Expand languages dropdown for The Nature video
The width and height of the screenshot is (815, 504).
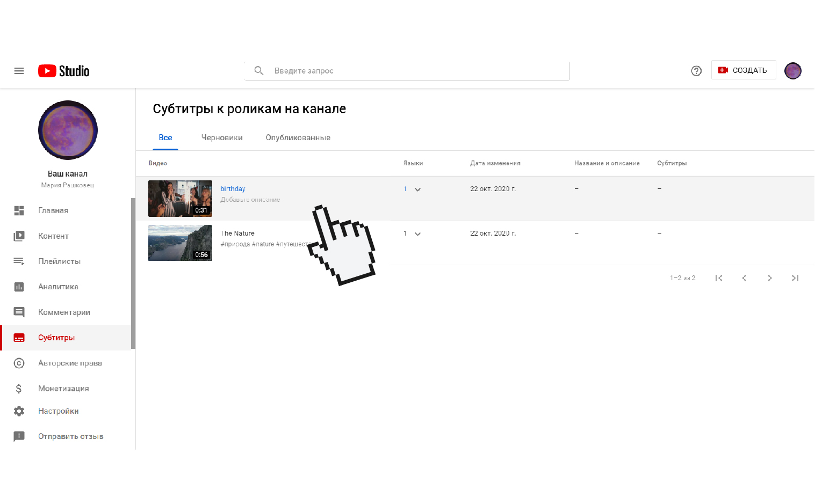417,234
